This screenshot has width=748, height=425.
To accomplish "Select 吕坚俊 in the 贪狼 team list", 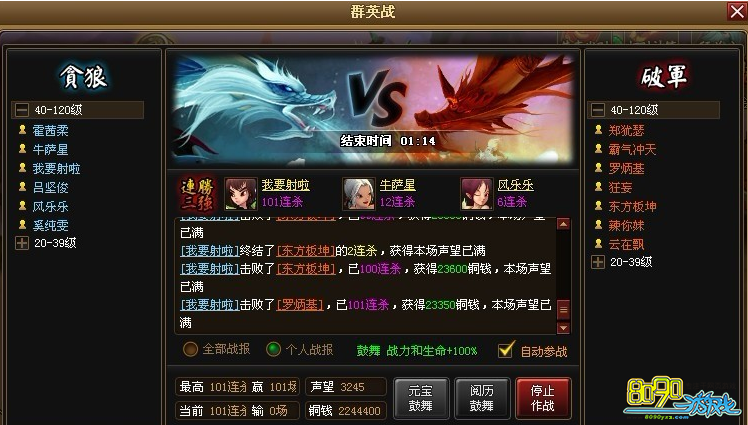I will [50, 187].
